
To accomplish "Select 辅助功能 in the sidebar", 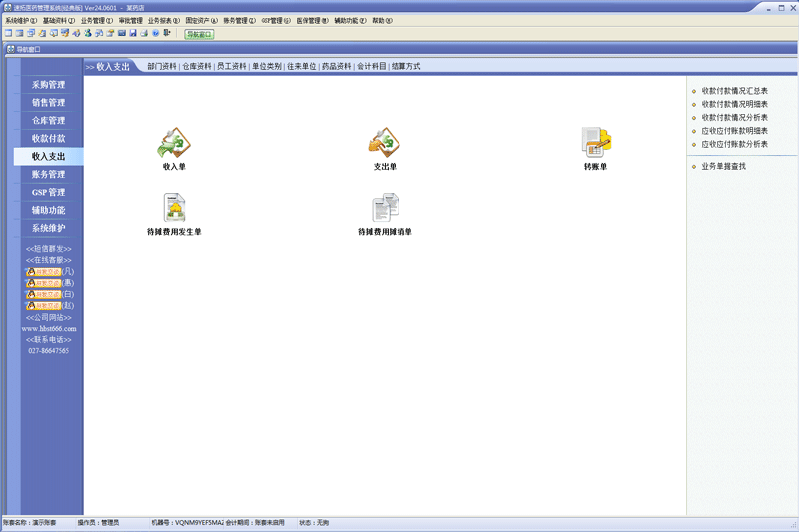I will click(48, 211).
